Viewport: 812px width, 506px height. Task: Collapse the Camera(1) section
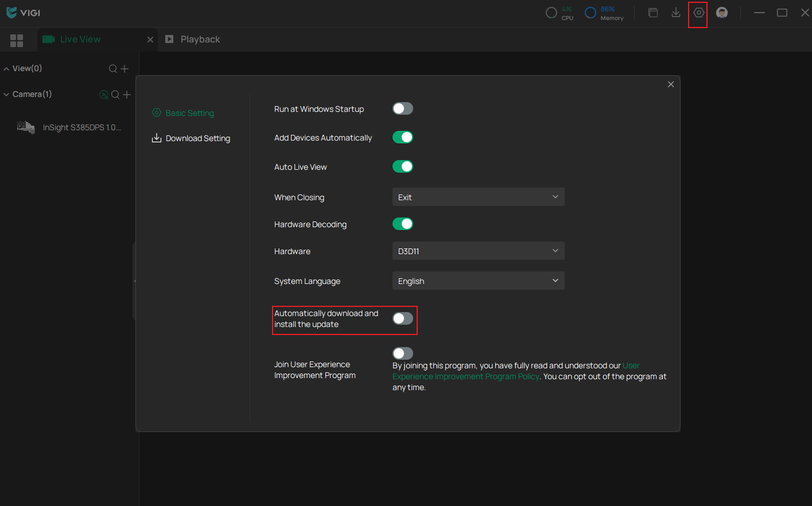[x=6, y=95]
